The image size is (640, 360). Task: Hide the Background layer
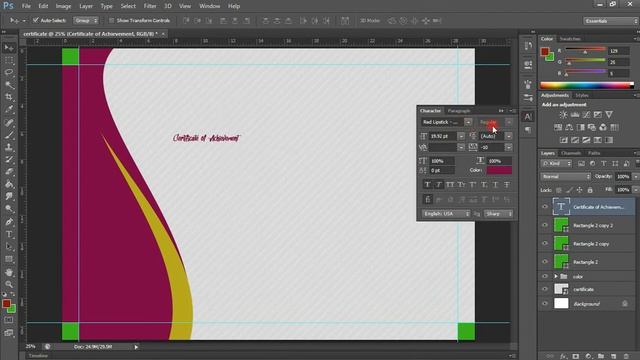[x=544, y=304]
